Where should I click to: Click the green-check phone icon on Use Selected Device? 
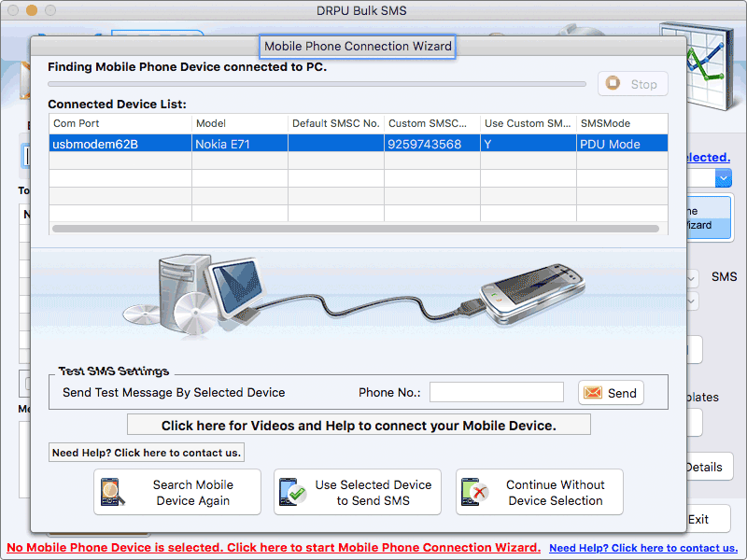[289, 491]
